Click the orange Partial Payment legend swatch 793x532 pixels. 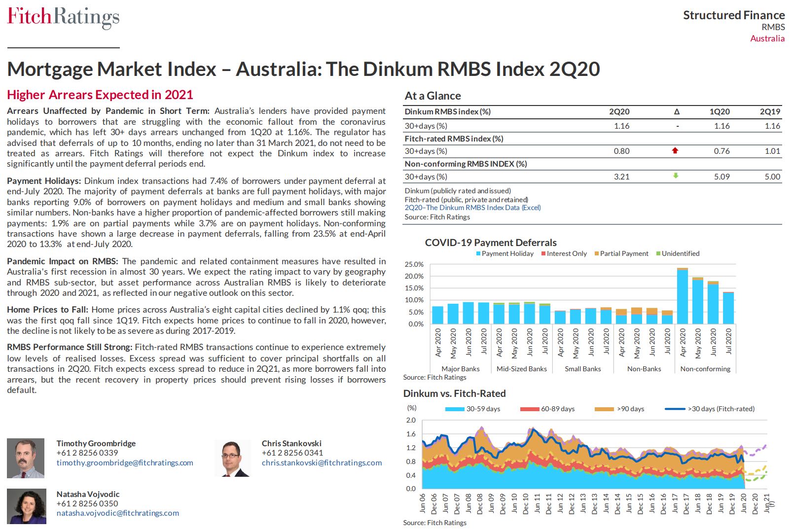pos(597,253)
